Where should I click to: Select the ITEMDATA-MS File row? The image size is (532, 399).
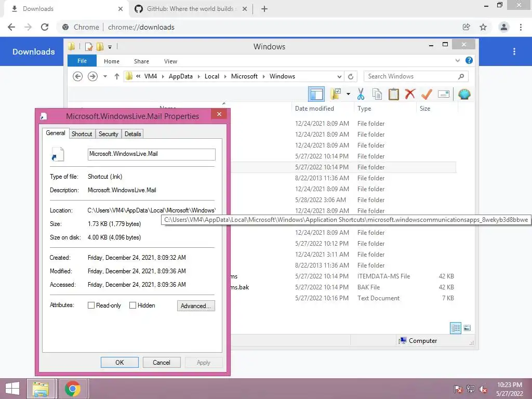coord(343,276)
